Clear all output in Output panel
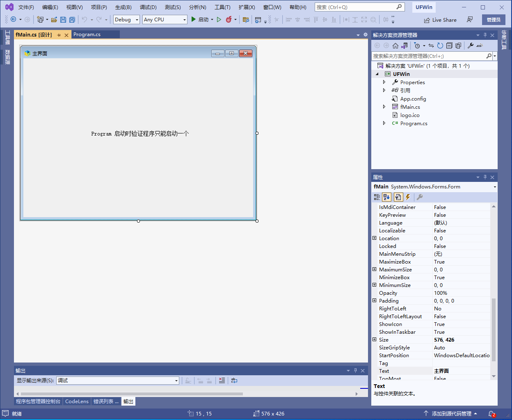512x420 pixels. click(x=222, y=381)
